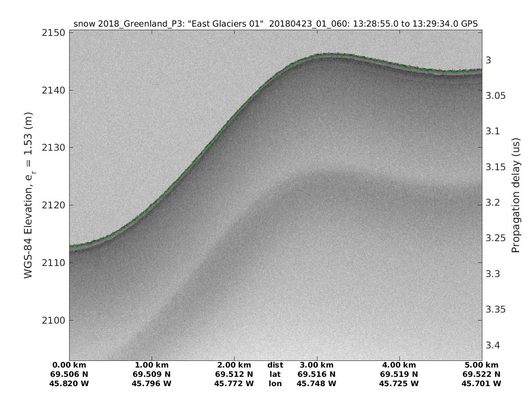Click the 4.00 km distance label

click(x=399, y=365)
